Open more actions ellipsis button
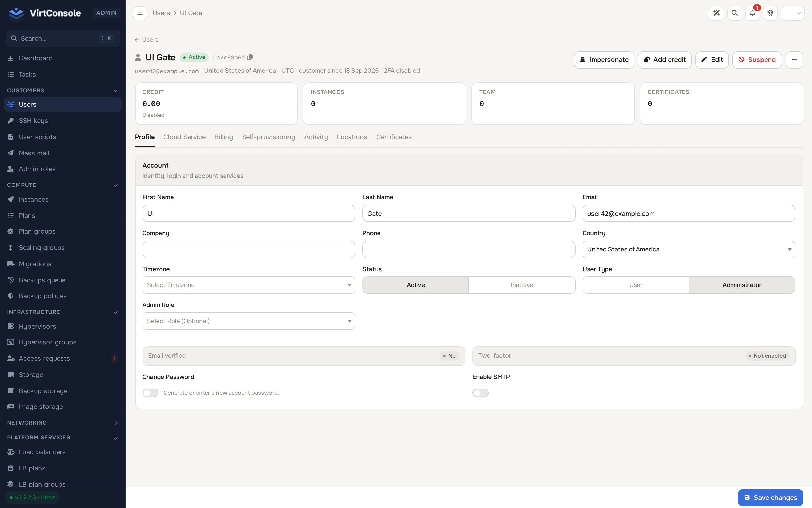812x508 pixels. pos(794,60)
